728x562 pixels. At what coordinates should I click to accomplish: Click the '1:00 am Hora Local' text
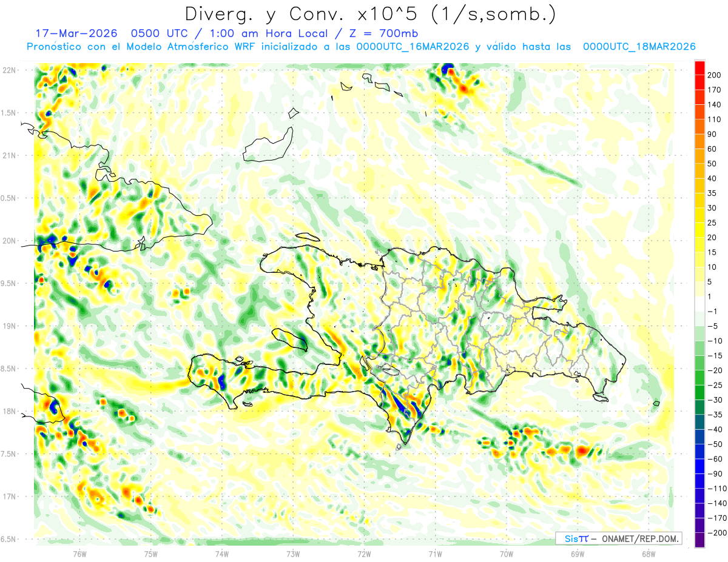click(x=266, y=33)
